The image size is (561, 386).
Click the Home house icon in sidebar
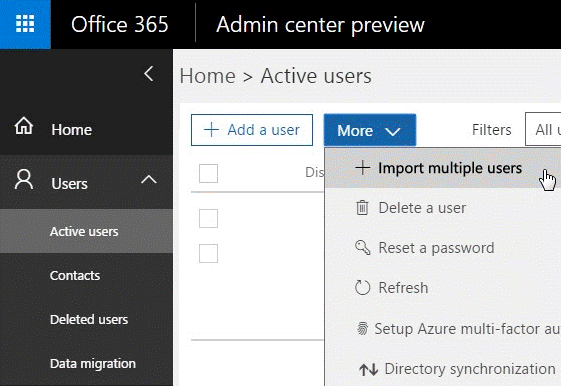(24, 126)
